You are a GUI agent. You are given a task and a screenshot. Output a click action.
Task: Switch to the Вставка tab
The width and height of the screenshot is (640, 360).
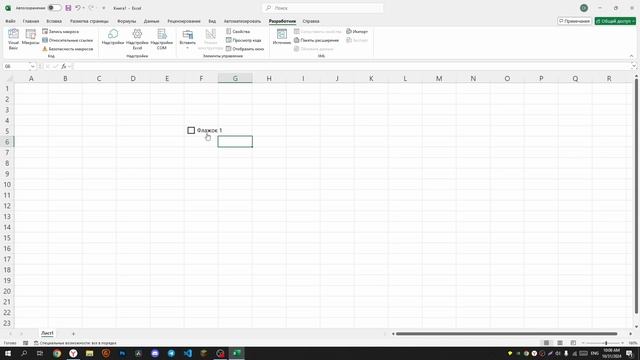click(54, 21)
